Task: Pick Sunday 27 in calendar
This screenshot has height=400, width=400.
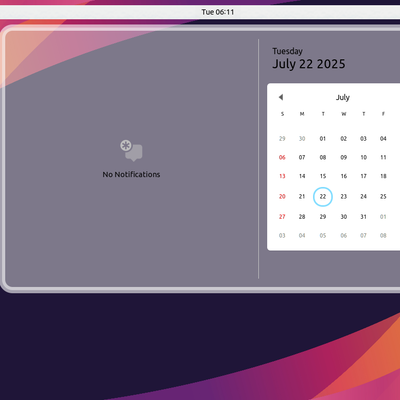Action: coord(282,217)
